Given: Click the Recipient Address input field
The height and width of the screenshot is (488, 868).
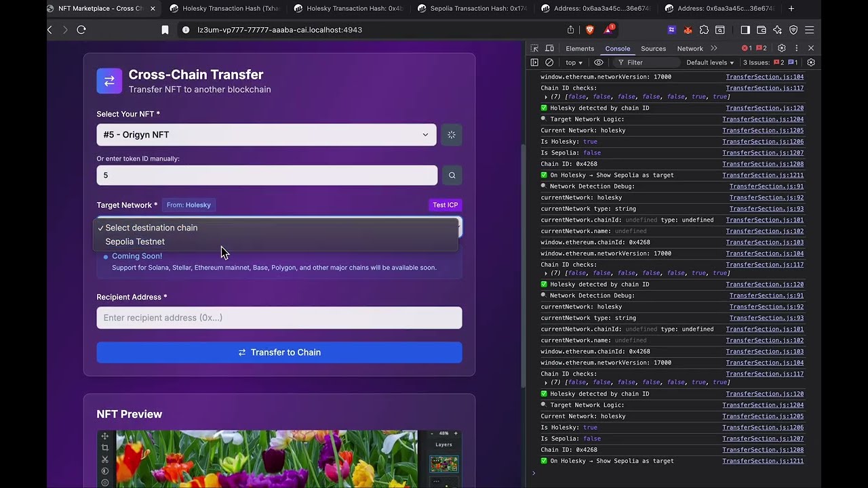Looking at the screenshot, I should coord(279,318).
